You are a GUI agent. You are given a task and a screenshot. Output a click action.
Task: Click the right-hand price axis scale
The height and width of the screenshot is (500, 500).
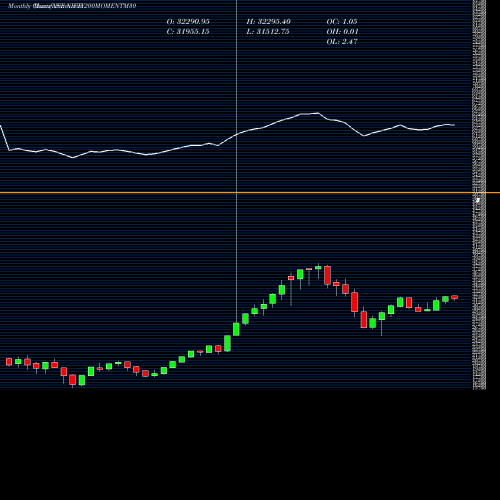479,194
